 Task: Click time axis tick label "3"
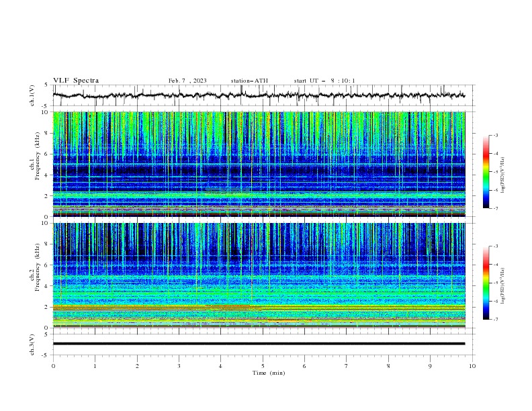[179, 366]
